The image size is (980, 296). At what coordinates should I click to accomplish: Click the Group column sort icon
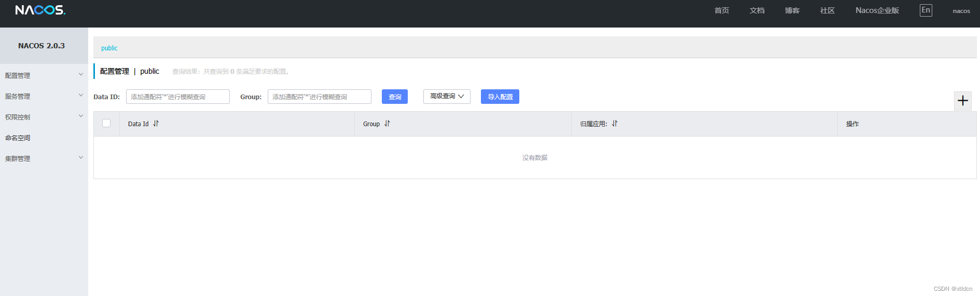tap(387, 124)
